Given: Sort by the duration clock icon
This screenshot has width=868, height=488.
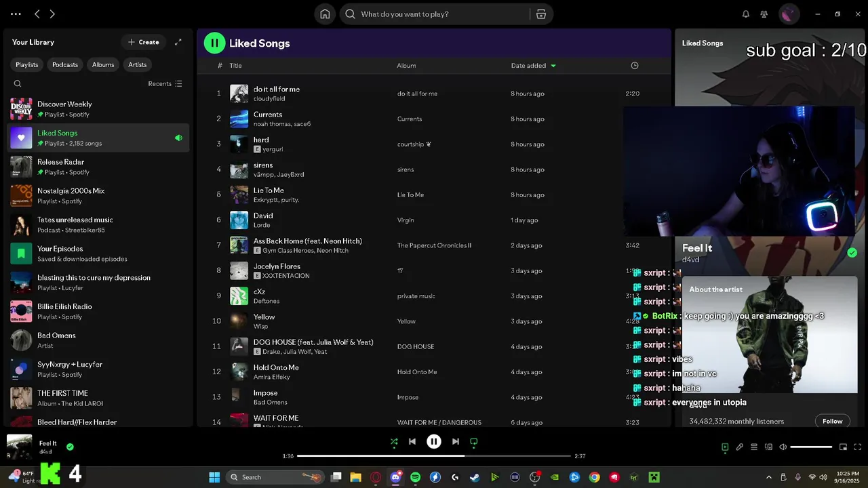Looking at the screenshot, I should point(635,66).
